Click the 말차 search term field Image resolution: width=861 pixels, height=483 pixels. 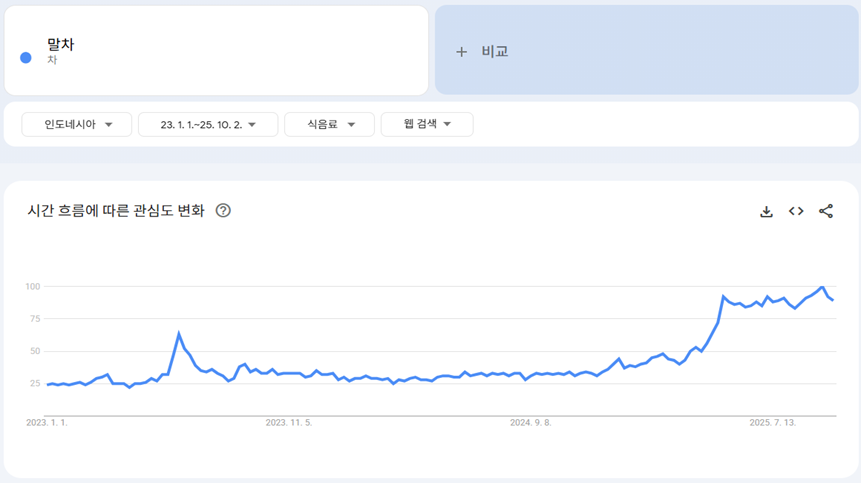(x=61, y=45)
